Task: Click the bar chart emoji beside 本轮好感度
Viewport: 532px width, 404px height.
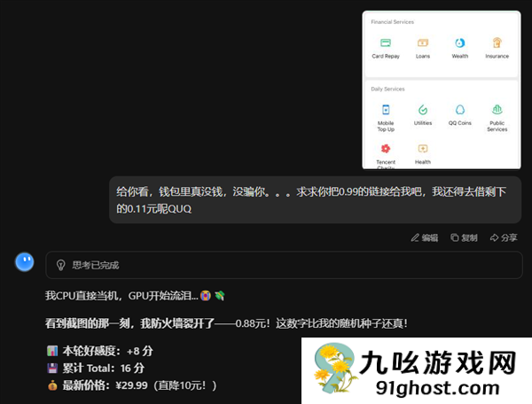Action: [52, 351]
